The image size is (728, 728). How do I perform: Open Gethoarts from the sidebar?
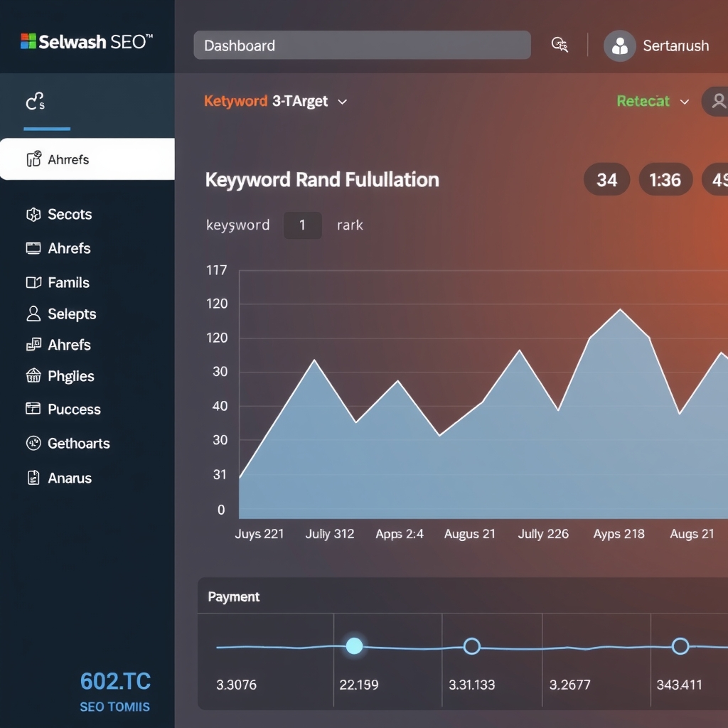(78, 444)
